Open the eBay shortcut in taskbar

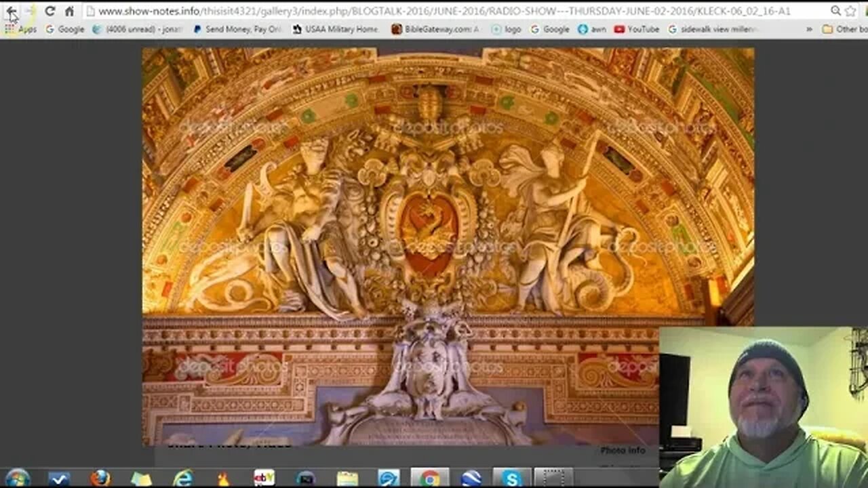[264, 479]
